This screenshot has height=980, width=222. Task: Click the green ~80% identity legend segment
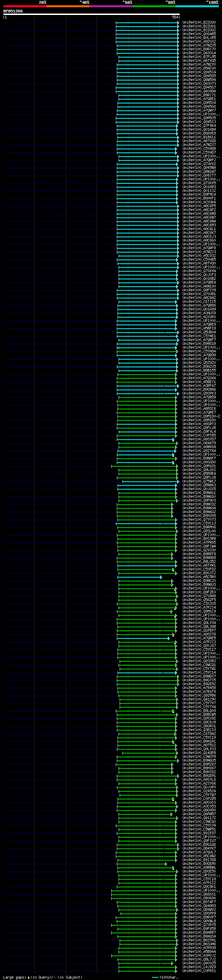[154, 6]
